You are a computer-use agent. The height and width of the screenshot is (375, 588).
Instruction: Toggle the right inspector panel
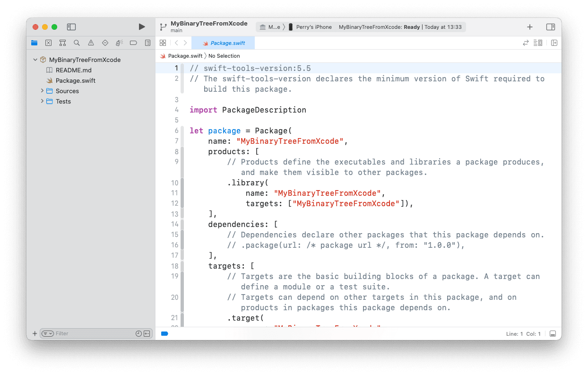point(550,27)
